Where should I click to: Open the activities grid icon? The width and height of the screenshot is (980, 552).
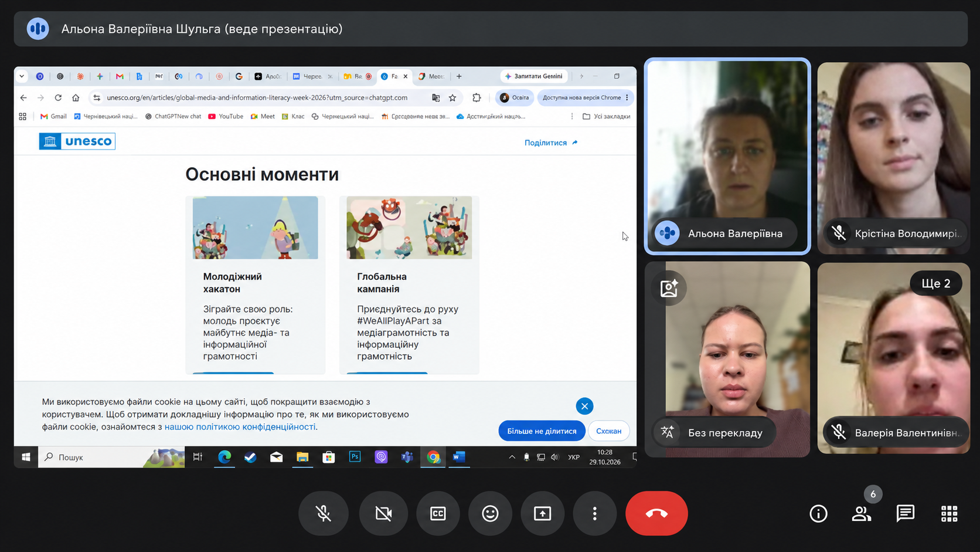949,514
